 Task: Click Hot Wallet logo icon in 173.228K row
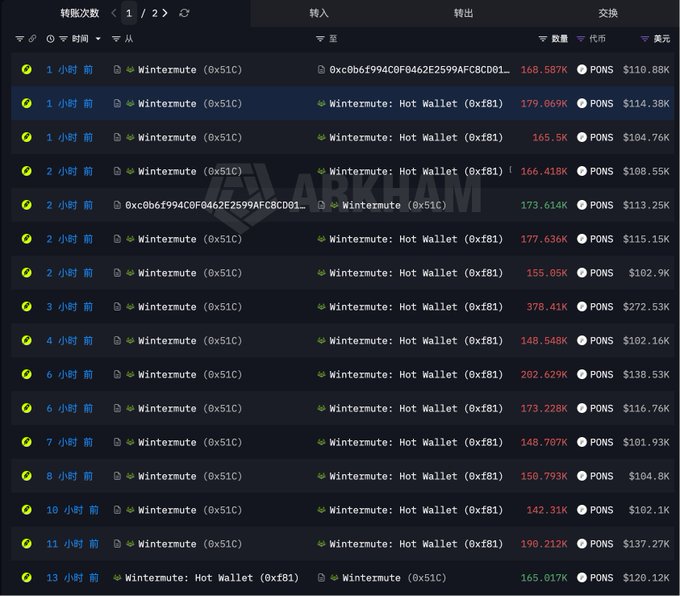coord(321,408)
